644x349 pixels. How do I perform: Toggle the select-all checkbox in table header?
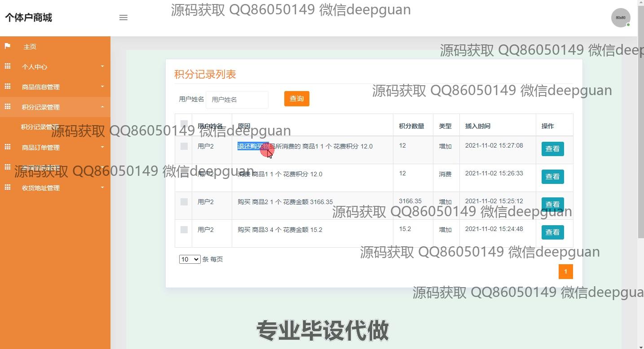point(184,124)
